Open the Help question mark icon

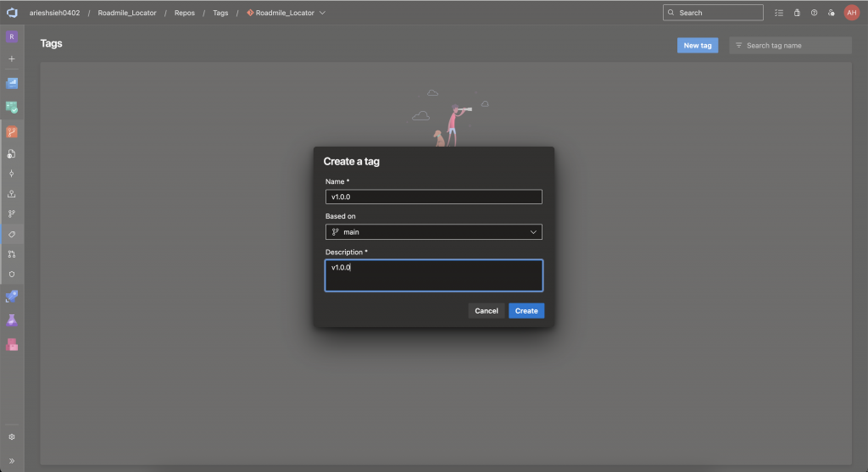[814, 13]
